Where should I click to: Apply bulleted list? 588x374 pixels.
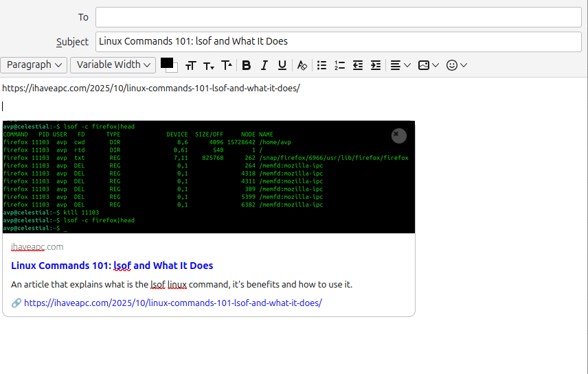coord(321,65)
